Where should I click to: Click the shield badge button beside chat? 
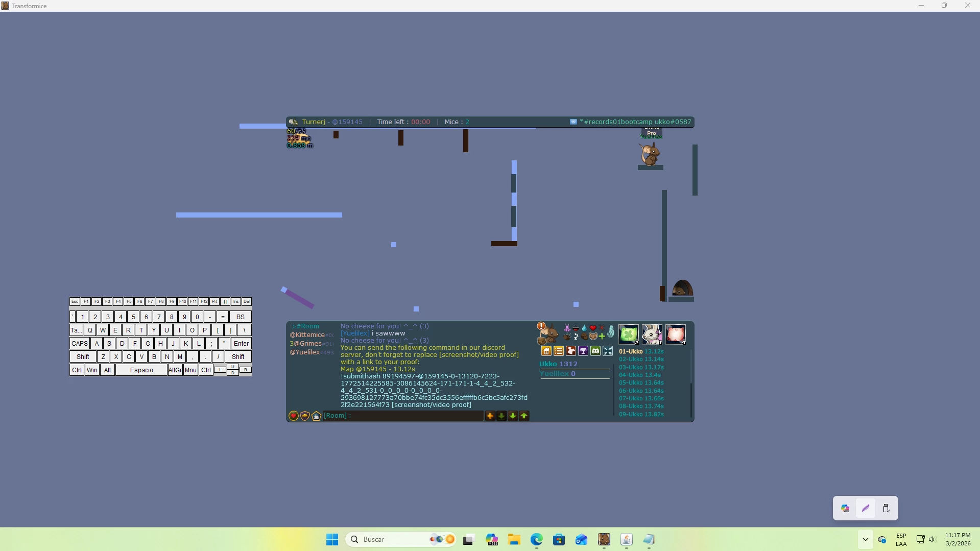305,416
